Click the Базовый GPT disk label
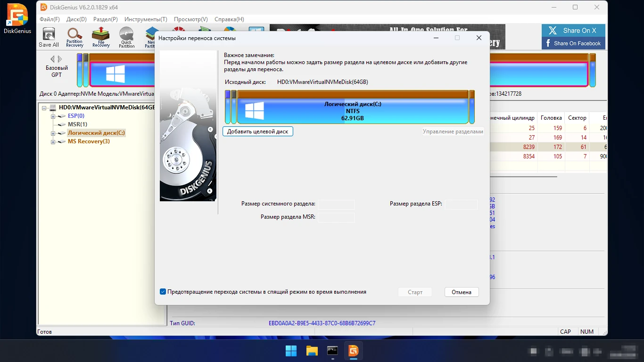 tap(57, 71)
